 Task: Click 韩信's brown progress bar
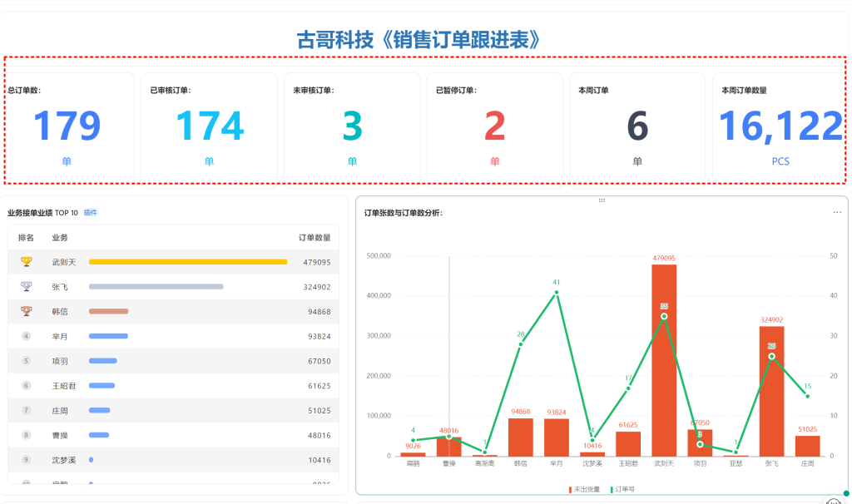(109, 311)
